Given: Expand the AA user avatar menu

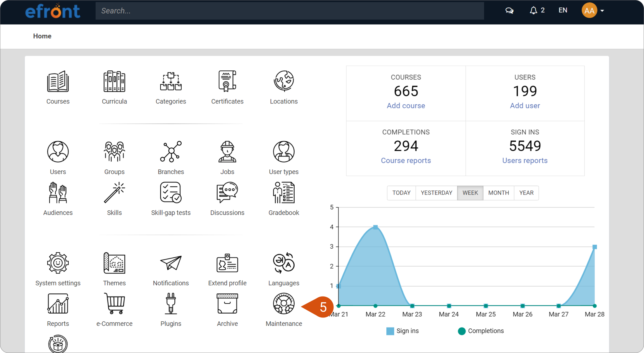Looking at the screenshot, I should point(593,11).
